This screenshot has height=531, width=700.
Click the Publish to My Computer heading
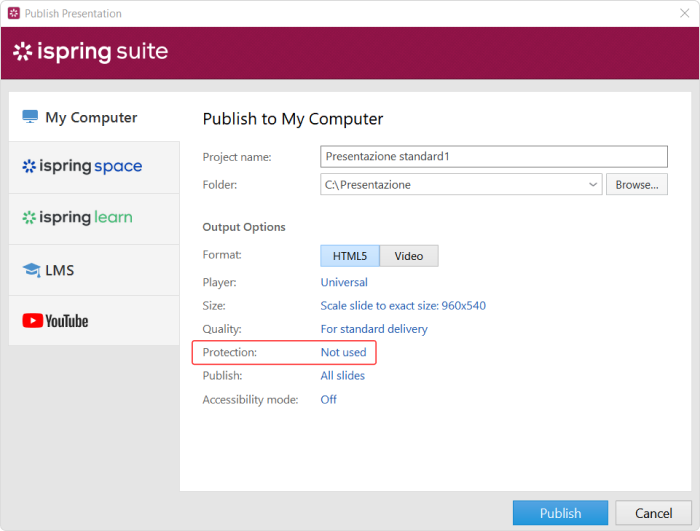[x=293, y=119]
